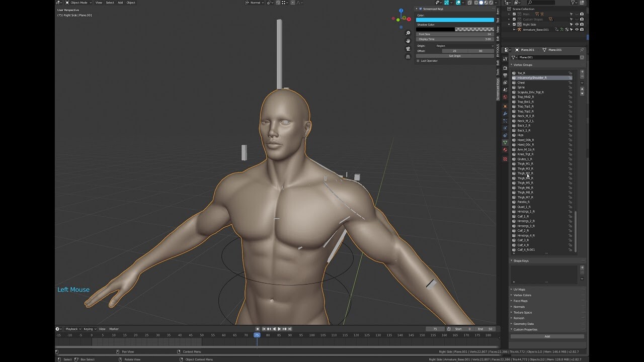The height and width of the screenshot is (362, 644).
Task: Open the World properties tab
Action: coord(505,97)
